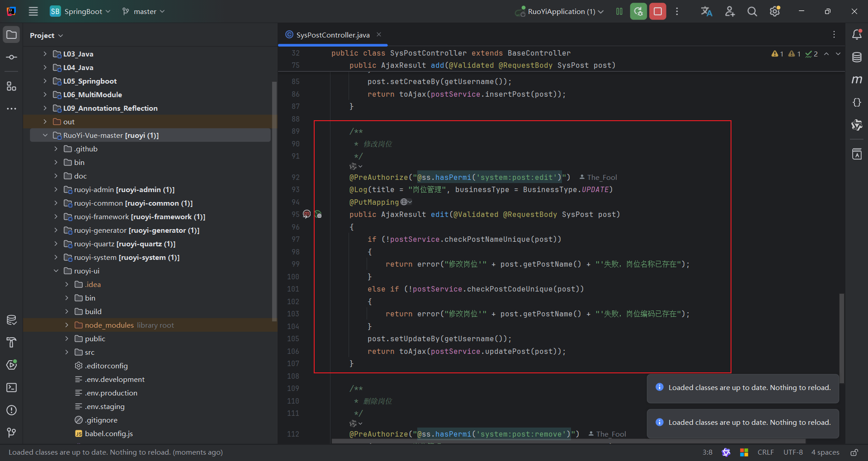Open the Terminal tool window
868x461 pixels.
click(12, 388)
